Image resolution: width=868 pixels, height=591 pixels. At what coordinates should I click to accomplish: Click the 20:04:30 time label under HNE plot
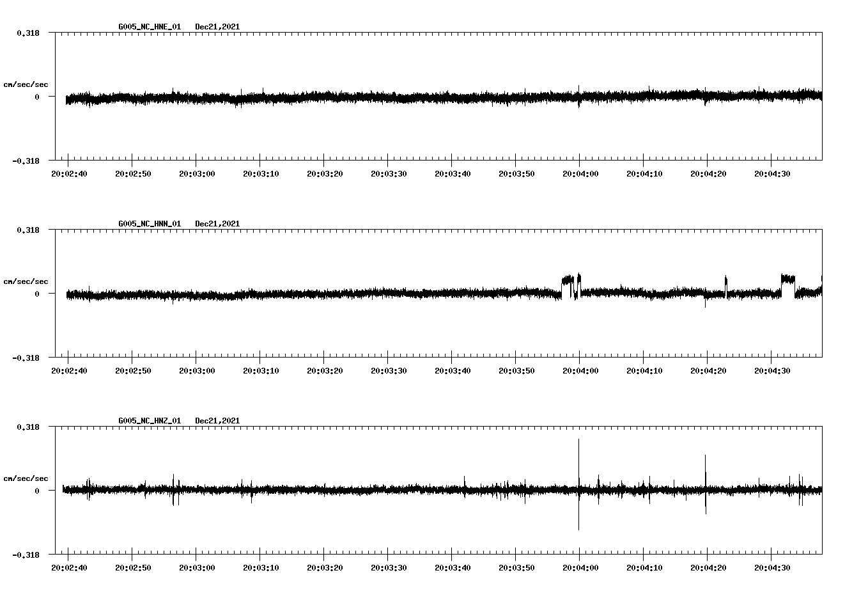pos(772,174)
